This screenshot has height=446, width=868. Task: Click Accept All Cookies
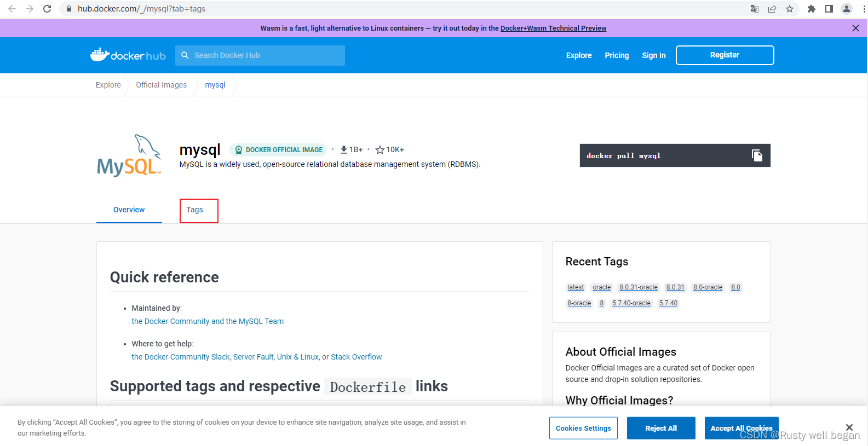741,428
